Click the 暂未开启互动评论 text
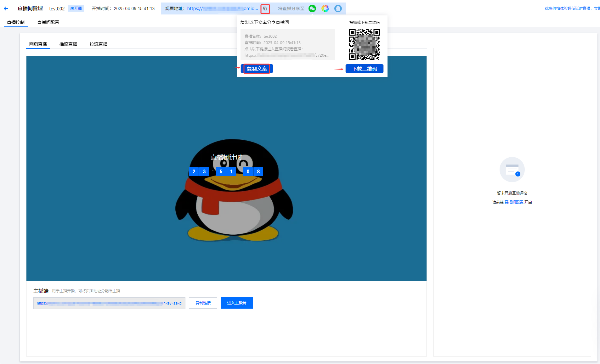Image resolution: width=600 pixels, height=364 pixels. point(512,193)
